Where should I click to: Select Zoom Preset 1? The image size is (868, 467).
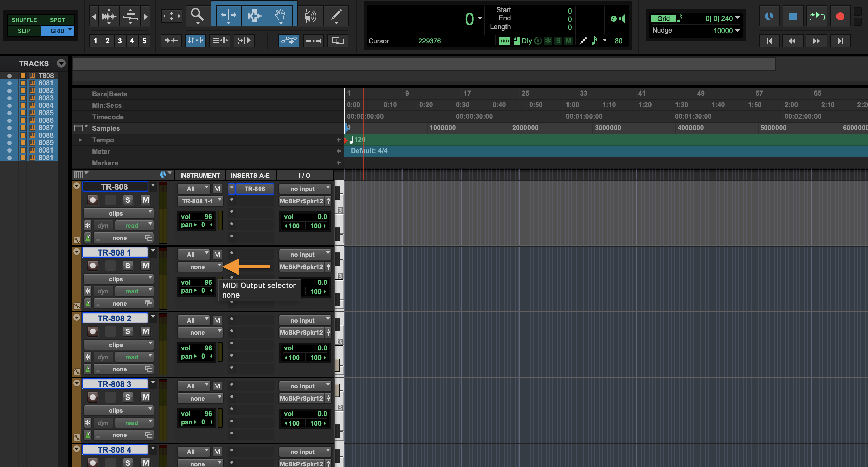coord(96,41)
